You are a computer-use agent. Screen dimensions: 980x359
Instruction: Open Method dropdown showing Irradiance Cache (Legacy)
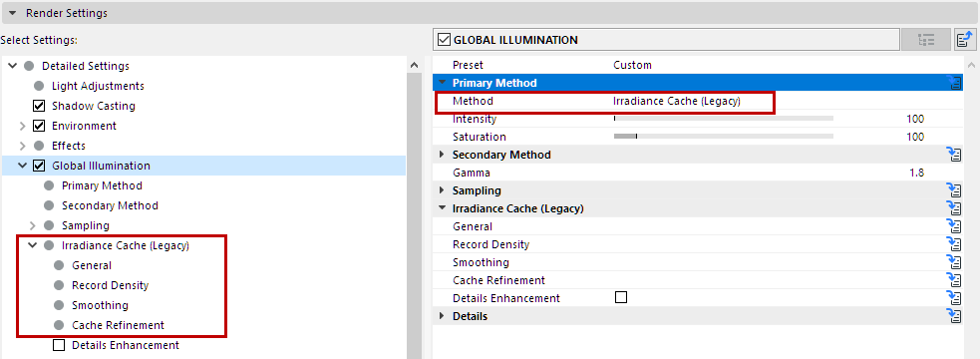tap(677, 101)
